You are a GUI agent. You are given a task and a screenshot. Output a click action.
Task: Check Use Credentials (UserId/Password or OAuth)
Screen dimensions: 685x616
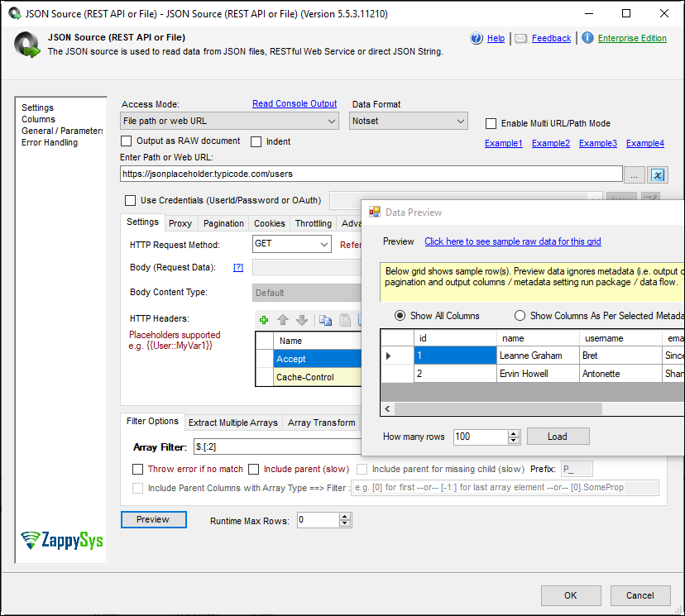(130, 200)
